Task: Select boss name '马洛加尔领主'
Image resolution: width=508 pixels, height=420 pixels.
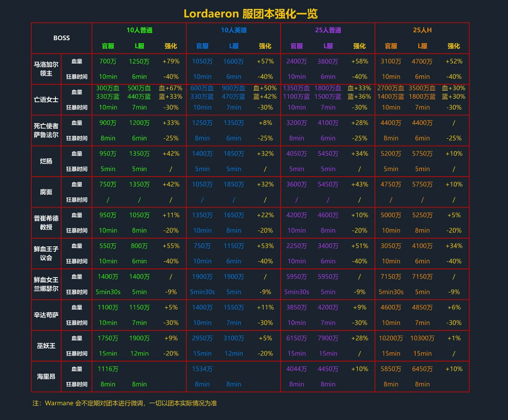Action: pyautogui.click(x=46, y=69)
